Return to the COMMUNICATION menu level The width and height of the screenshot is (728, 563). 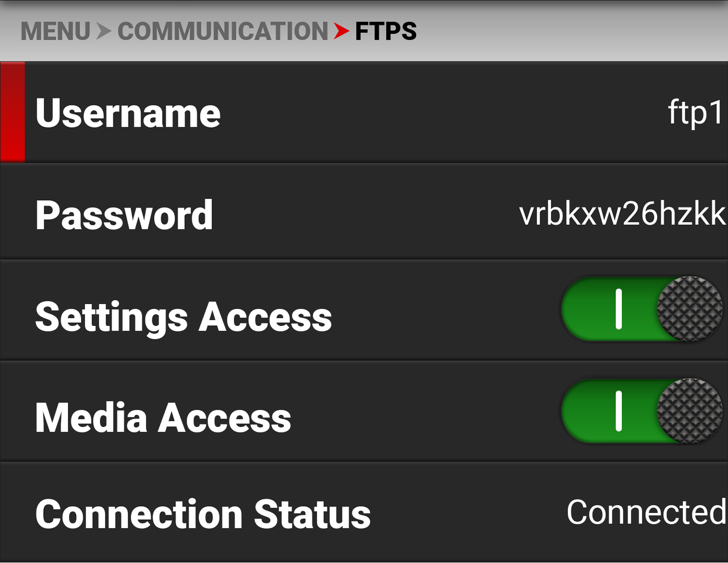223,32
